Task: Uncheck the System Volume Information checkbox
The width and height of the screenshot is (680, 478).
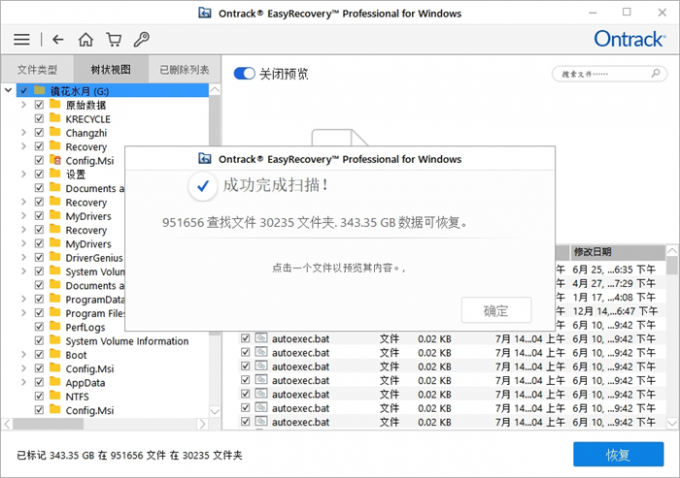Action: (39, 340)
